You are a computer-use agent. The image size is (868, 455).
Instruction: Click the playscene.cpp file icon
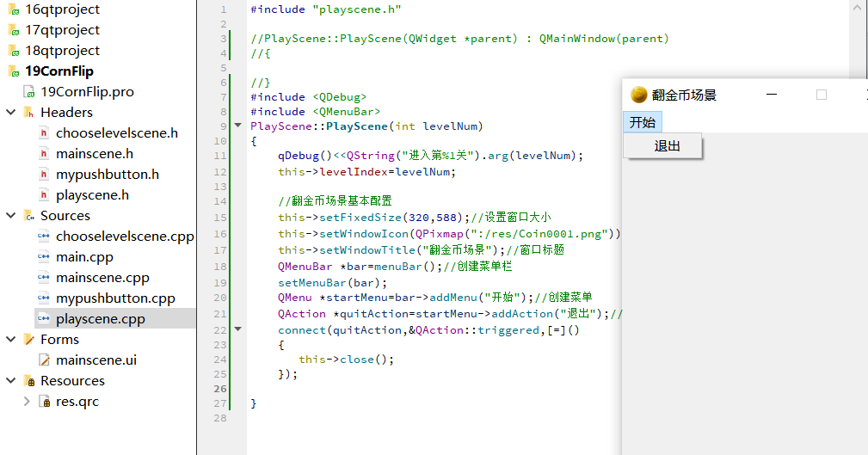(x=44, y=318)
